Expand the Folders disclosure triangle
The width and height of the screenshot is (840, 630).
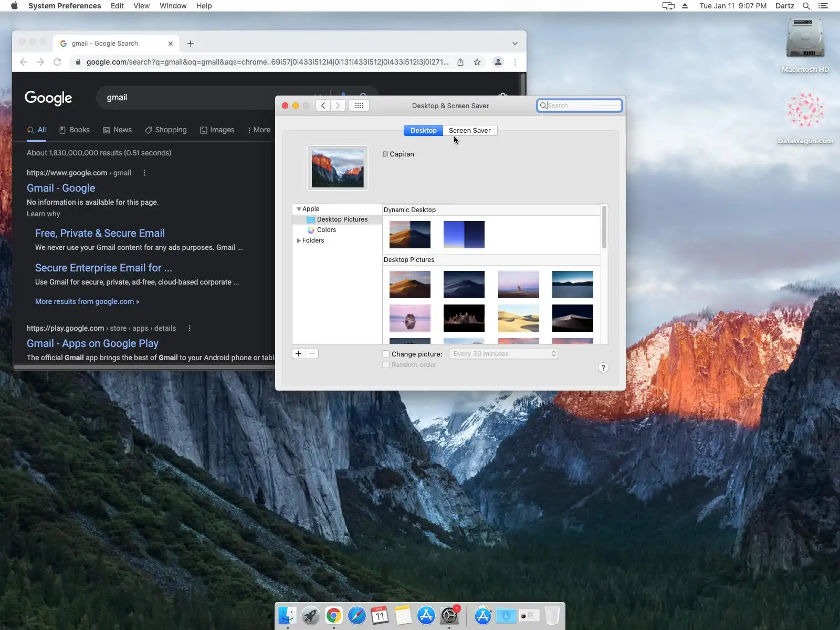pyautogui.click(x=299, y=240)
